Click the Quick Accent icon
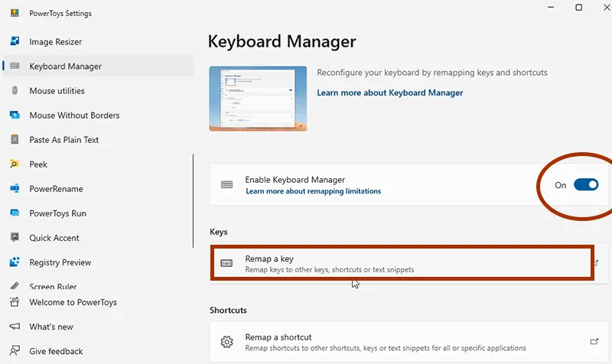Screen dimensions: 612x364 coord(15,237)
